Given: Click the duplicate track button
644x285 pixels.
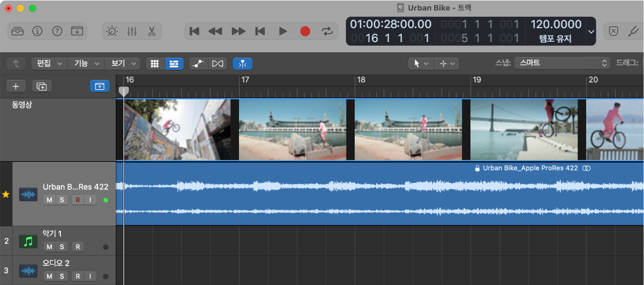Looking at the screenshot, I should 42,86.
